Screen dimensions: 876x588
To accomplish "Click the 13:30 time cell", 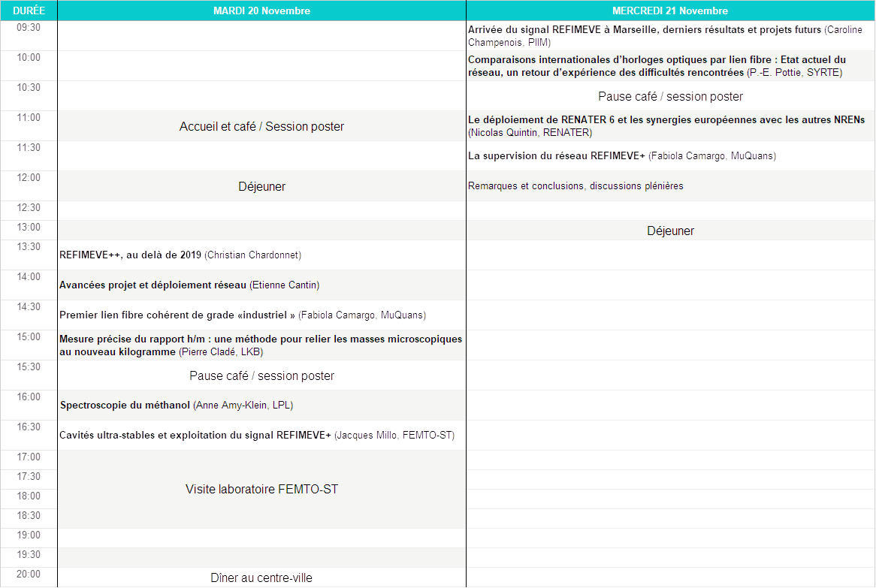I will (x=29, y=255).
